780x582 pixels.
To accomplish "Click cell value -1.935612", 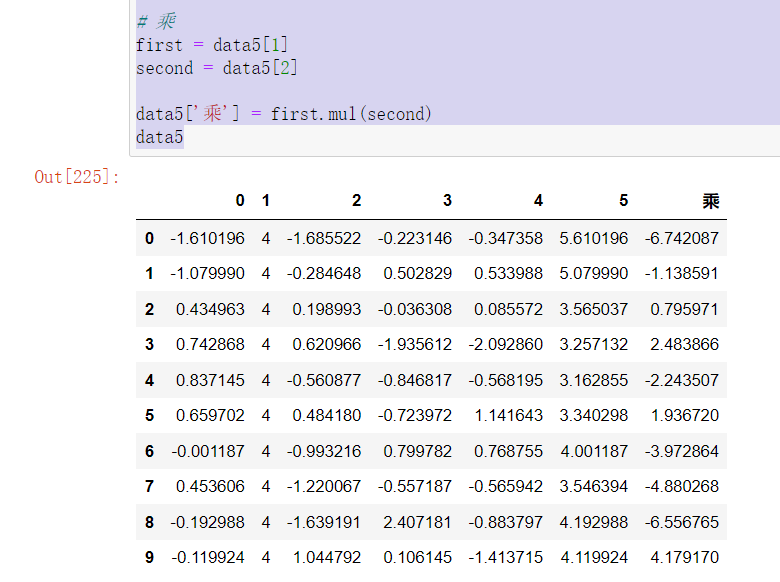I will [415, 344].
